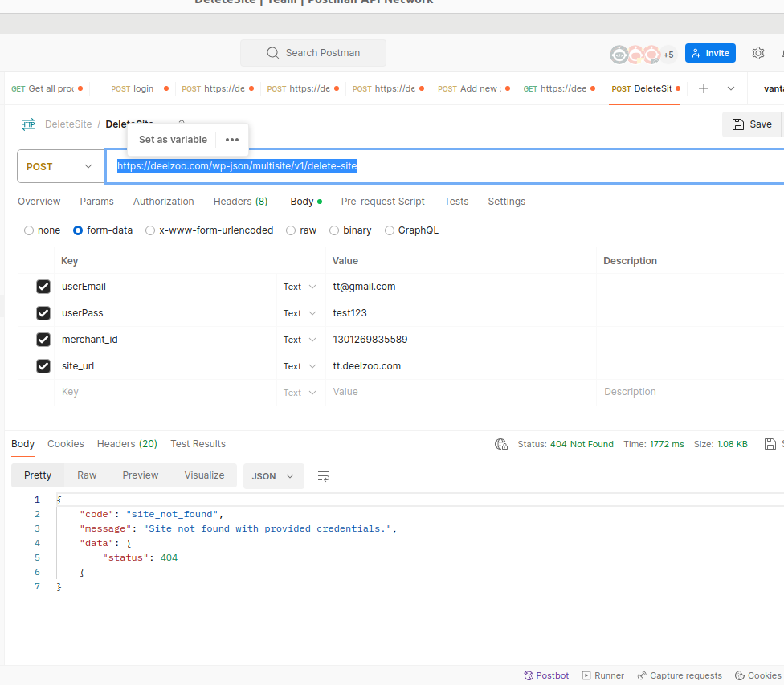This screenshot has width=784, height=685.
Task: Toggle the wrap lines icon in response
Action: [324, 476]
